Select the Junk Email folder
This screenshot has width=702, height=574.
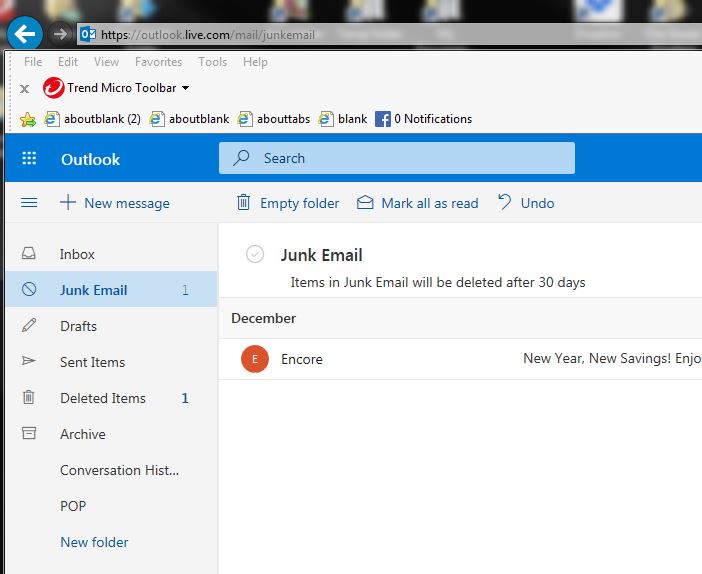[x=111, y=290]
